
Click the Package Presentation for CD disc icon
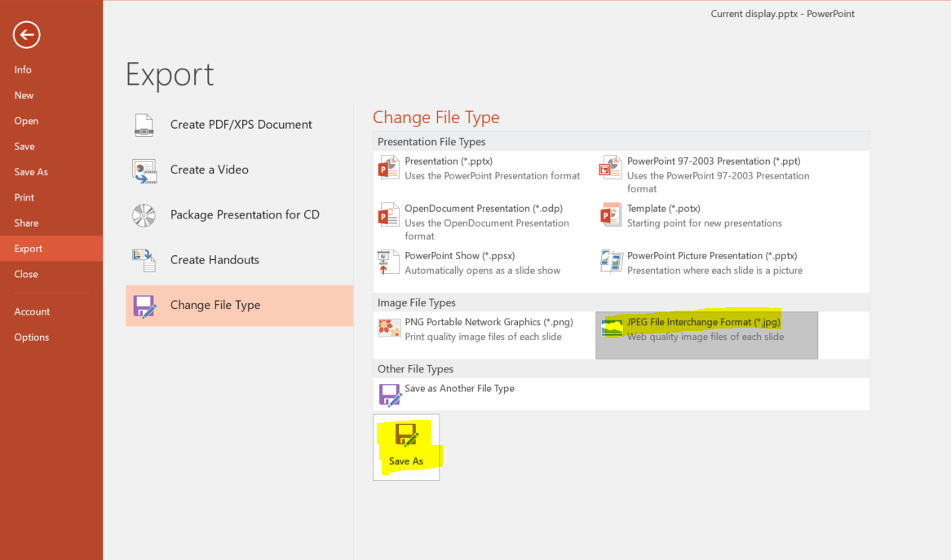tap(144, 215)
